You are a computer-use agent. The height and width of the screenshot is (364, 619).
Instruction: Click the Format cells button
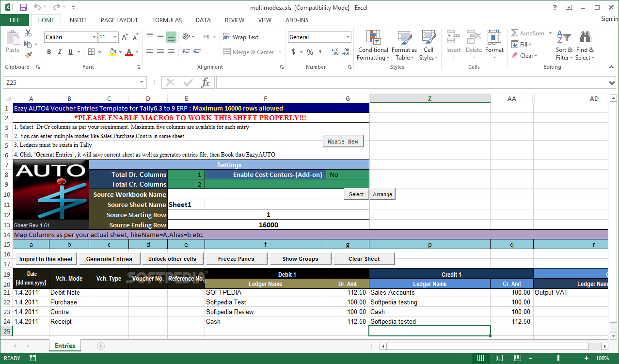point(494,45)
